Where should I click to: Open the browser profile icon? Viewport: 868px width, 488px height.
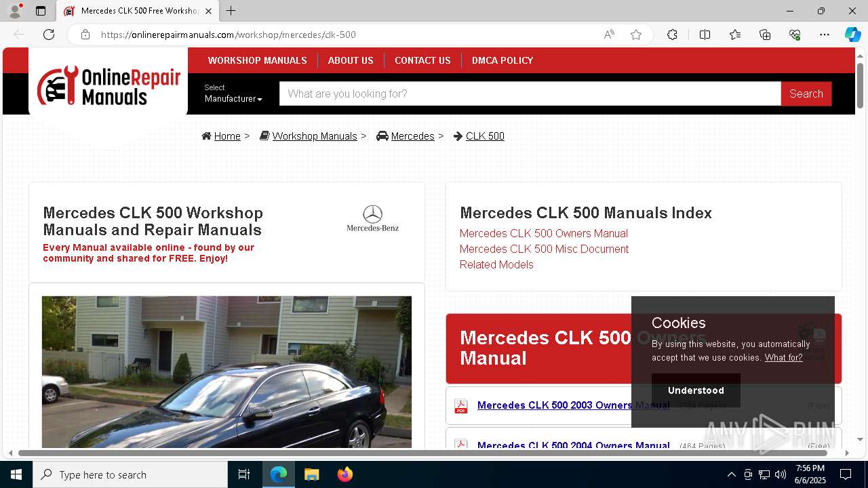pyautogui.click(x=15, y=11)
